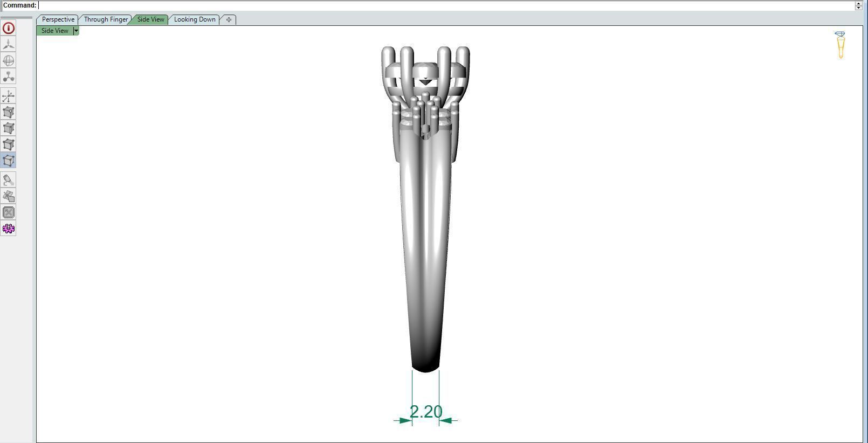Open the Side View viewport dropdown arrow
Viewport: 868px width, 443px height.
(x=76, y=31)
